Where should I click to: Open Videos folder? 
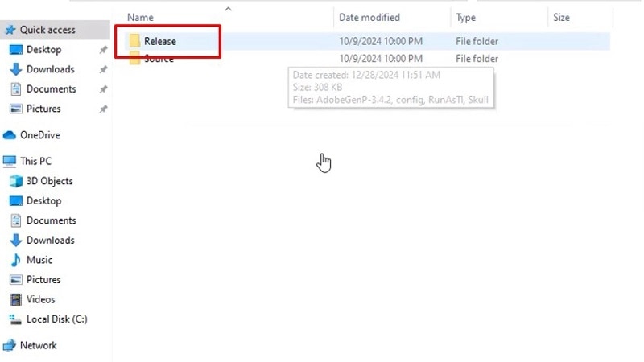point(41,299)
